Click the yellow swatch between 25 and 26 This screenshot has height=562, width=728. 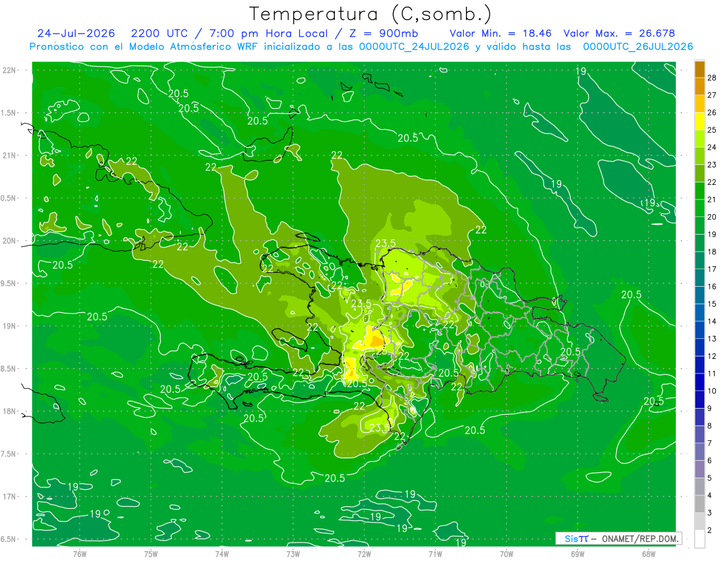click(699, 121)
